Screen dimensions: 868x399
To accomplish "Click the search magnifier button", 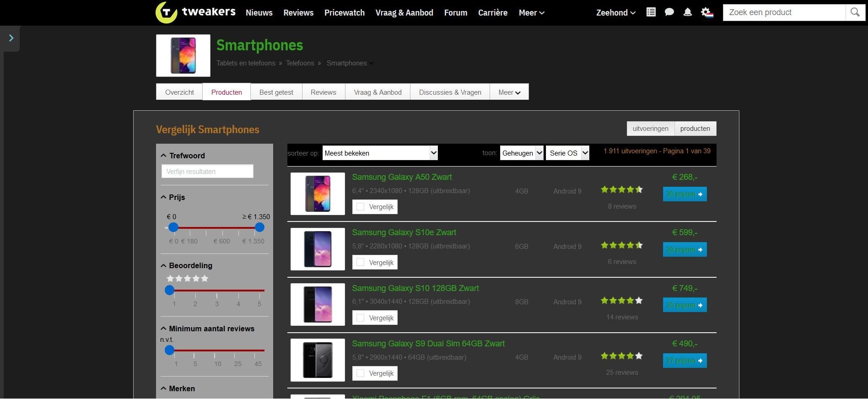I will pyautogui.click(x=855, y=12).
